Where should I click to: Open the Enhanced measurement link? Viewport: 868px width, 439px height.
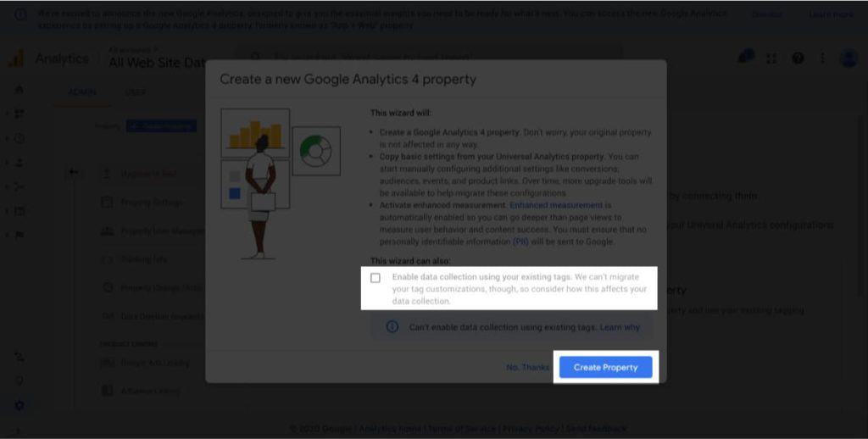click(556, 205)
